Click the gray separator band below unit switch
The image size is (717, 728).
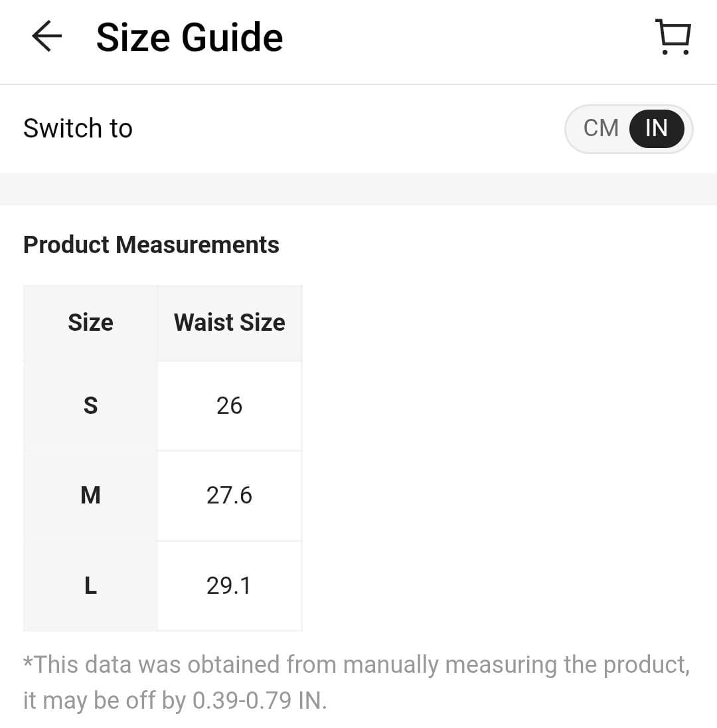(358, 189)
